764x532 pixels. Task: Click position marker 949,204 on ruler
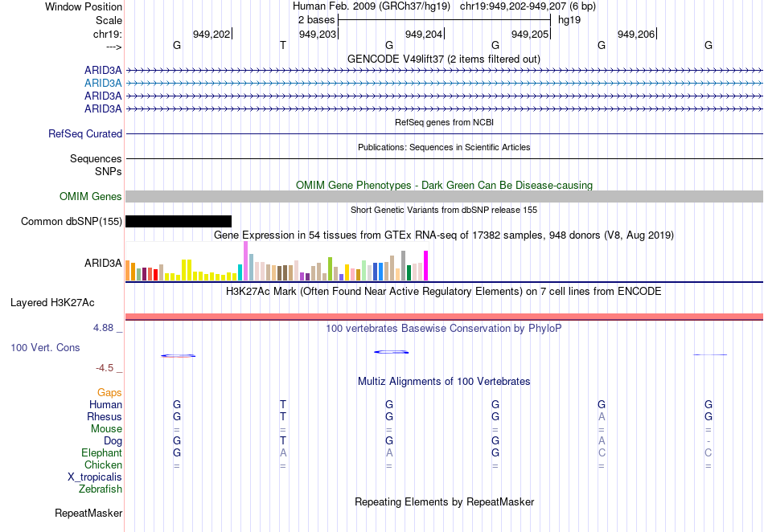coord(424,35)
